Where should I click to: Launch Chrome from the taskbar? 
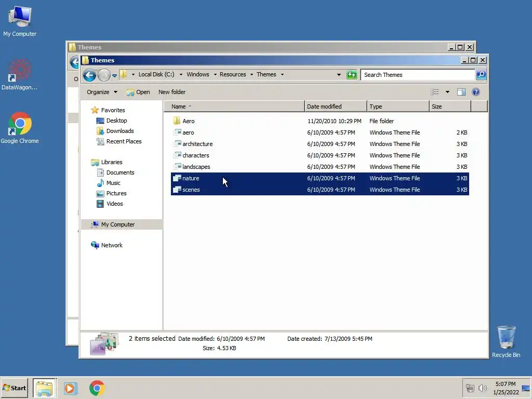[97, 388]
